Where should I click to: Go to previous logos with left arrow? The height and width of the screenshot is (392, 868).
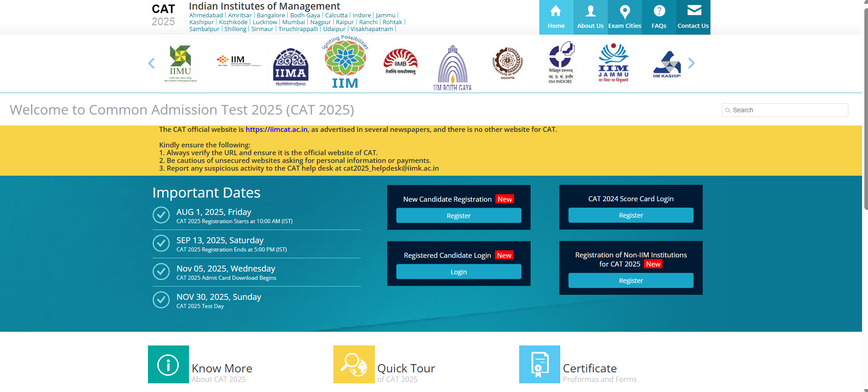coord(152,63)
